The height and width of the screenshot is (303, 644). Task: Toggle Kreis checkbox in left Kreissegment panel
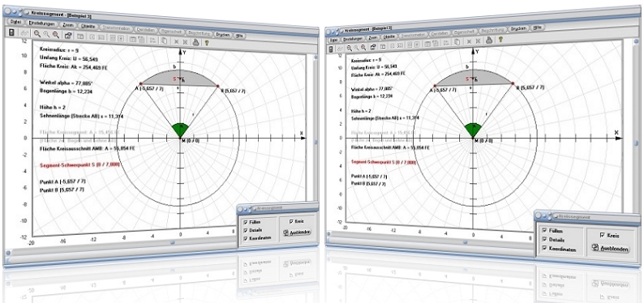291,221
